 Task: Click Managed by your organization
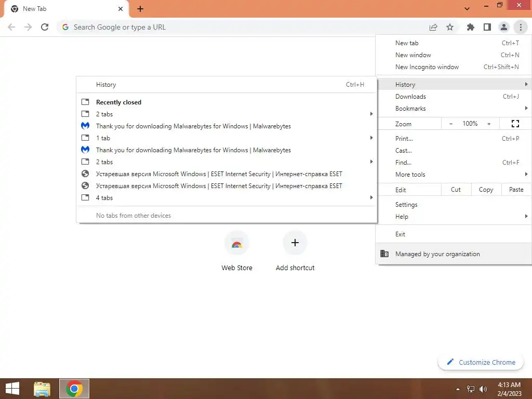(454, 254)
